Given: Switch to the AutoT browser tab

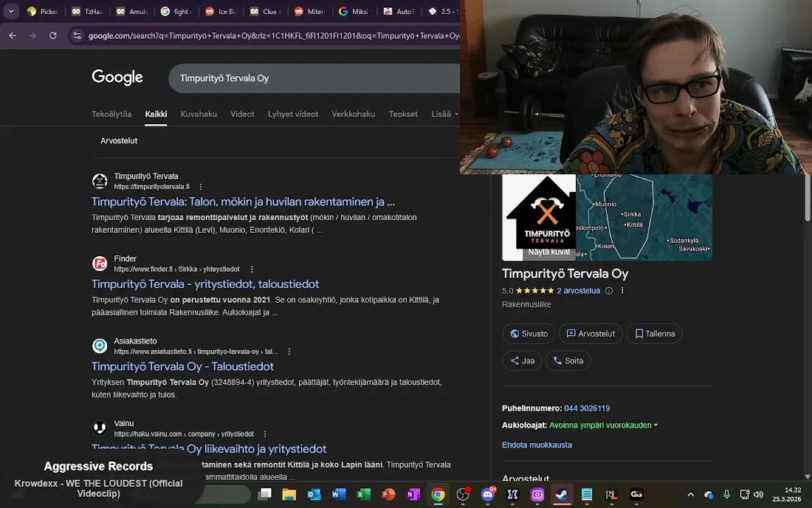Looking at the screenshot, I should point(399,11).
